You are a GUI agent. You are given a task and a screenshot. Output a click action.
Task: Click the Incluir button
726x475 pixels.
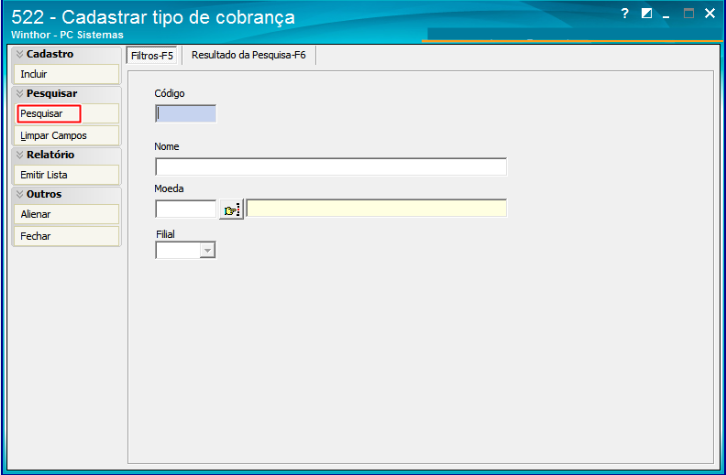(67, 74)
